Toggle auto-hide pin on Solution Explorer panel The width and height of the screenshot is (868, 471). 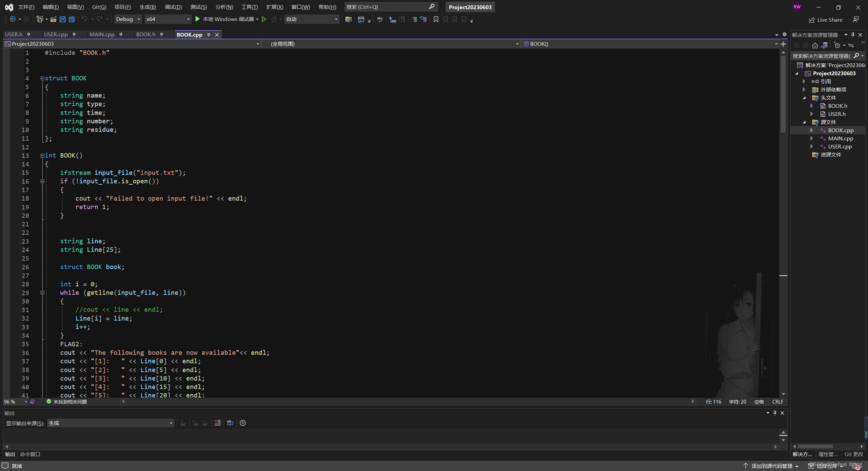(853, 34)
